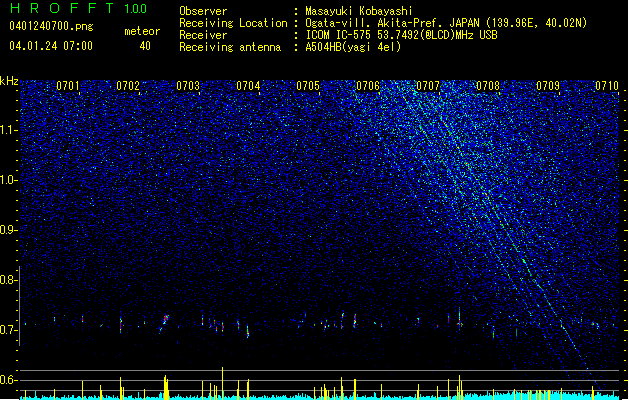Click the 0709 time marker

click(548, 86)
